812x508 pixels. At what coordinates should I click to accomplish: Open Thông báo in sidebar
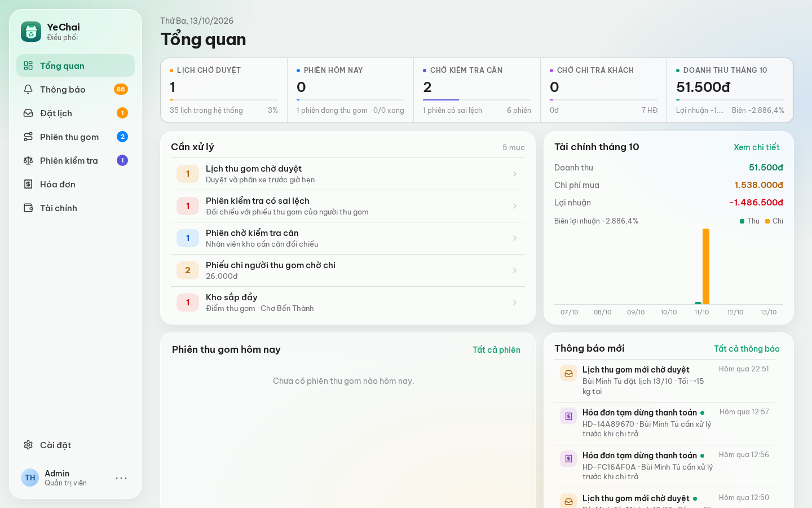76,89
